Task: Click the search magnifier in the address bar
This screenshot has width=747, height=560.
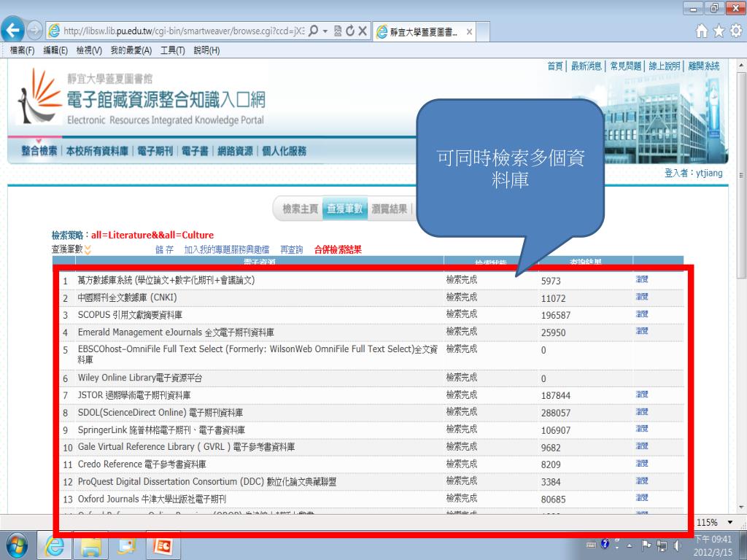Action: coord(313,31)
